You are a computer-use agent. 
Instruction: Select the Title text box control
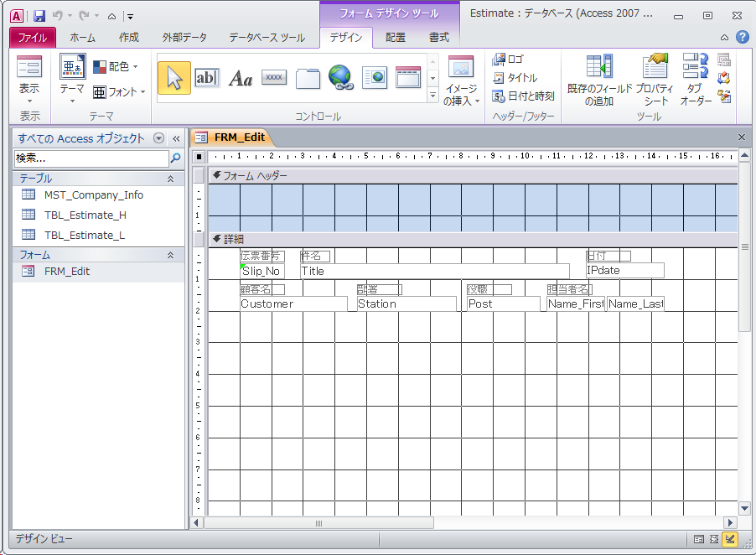[434, 271]
